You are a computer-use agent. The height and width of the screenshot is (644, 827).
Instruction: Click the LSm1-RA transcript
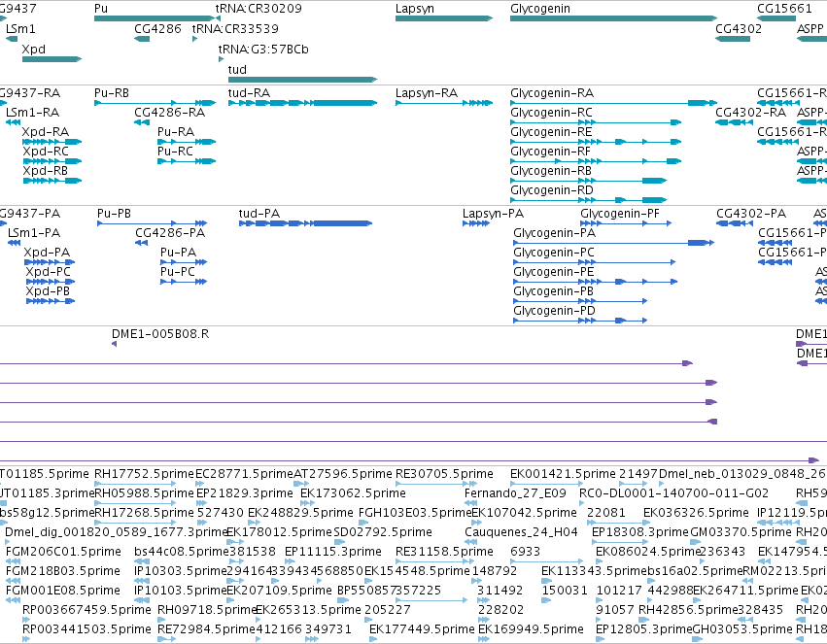tap(14, 122)
